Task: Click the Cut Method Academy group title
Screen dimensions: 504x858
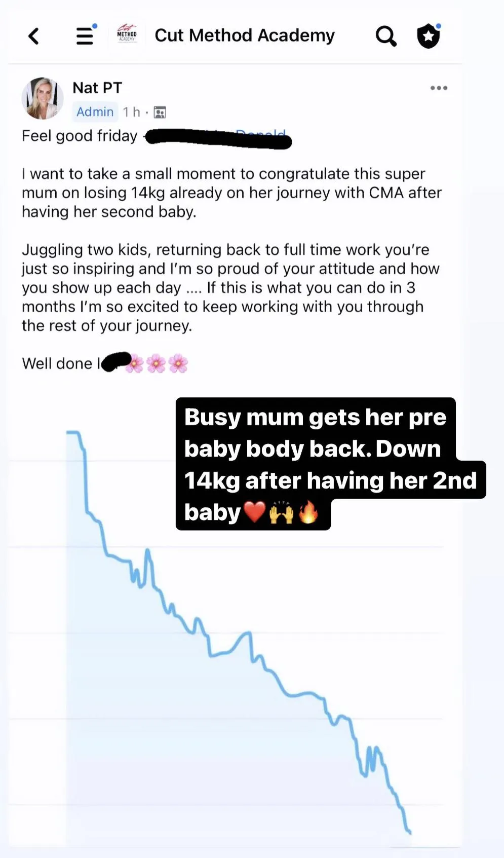Action: pos(245,35)
